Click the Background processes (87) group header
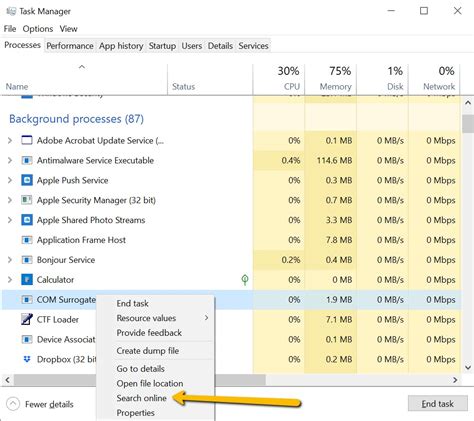Viewport: 474px width, 421px height. click(x=76, y=119)
